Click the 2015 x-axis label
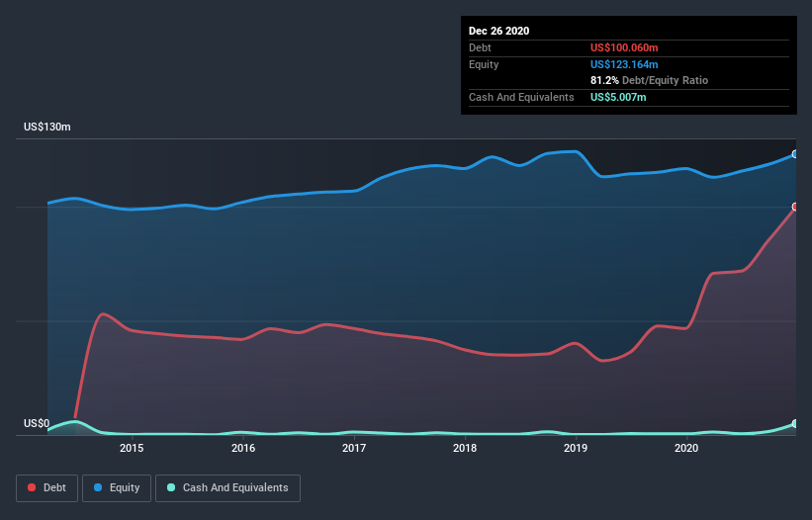This screenshot has height=520, width=812. tap(132, 448)
